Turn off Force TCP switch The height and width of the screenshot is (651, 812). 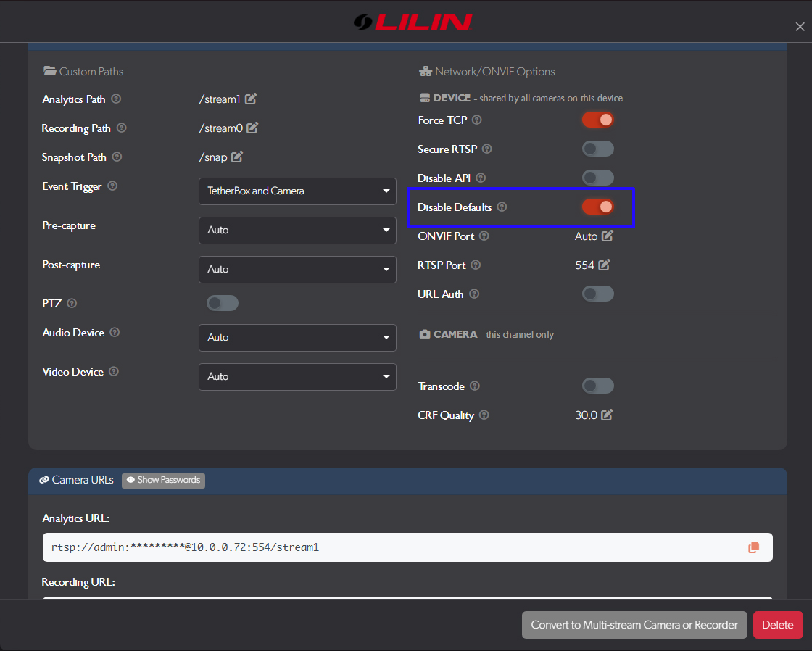click(x=597, y=120)
